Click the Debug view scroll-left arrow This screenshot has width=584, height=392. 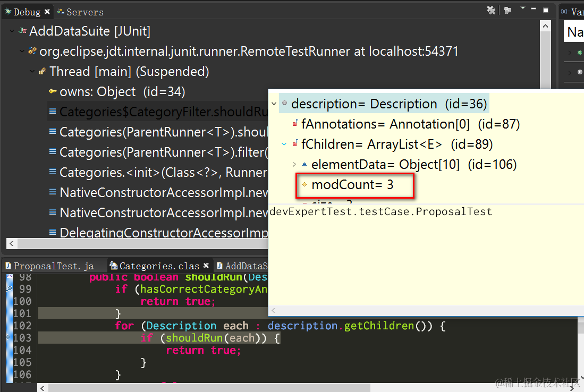pyautogui.click(x=12, y=243)
